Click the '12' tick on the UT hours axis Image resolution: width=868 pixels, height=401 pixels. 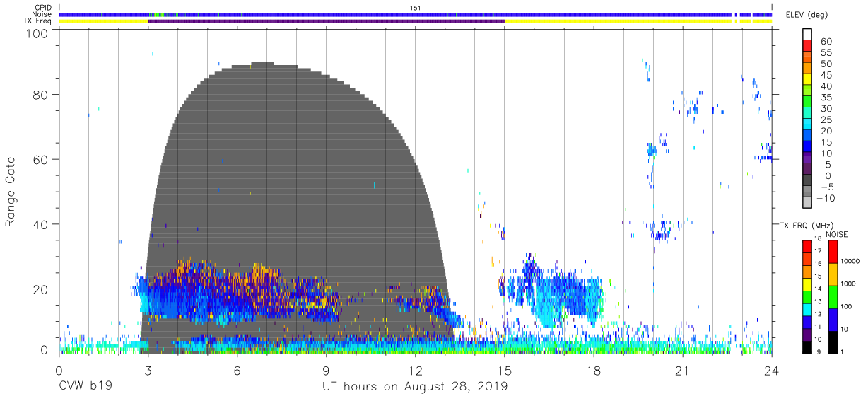click(x=416, y=371)
